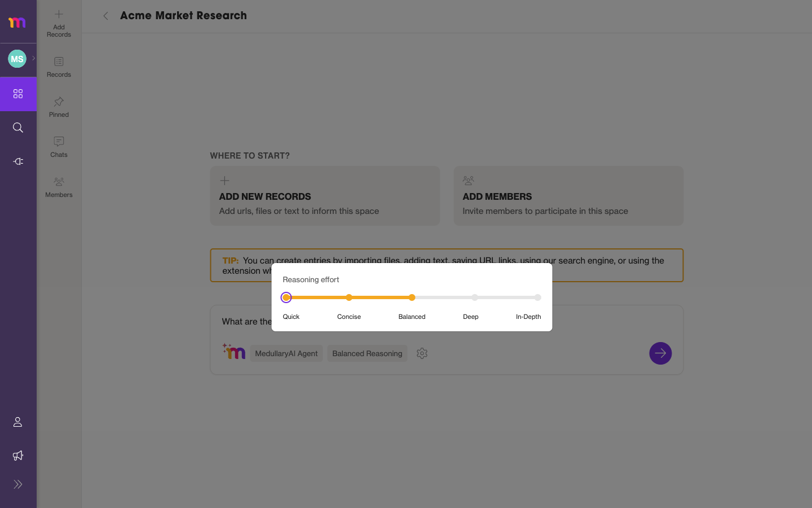Go back using the arrow by title
This screenshot has height=508, width=812.
click(x=105, y=16)
